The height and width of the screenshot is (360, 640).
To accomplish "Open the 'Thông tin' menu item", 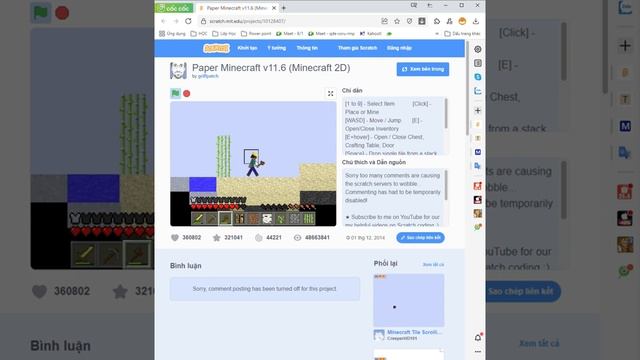I will pyautogui.click(x=307, y=48).
